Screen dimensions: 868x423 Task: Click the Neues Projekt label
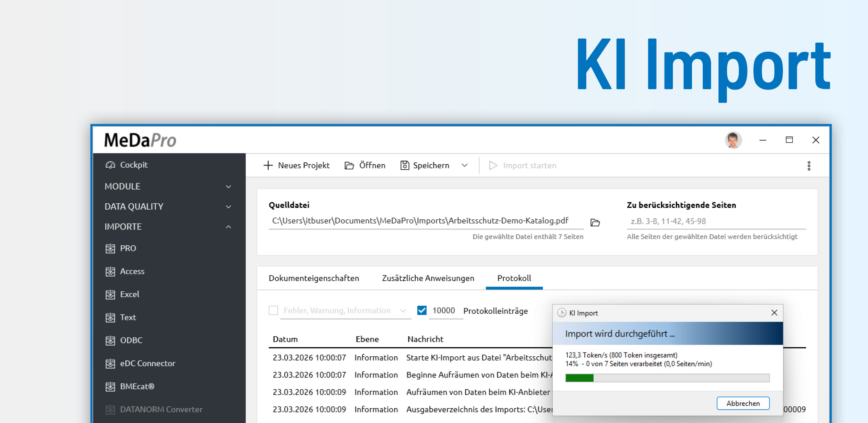[304, 166]
